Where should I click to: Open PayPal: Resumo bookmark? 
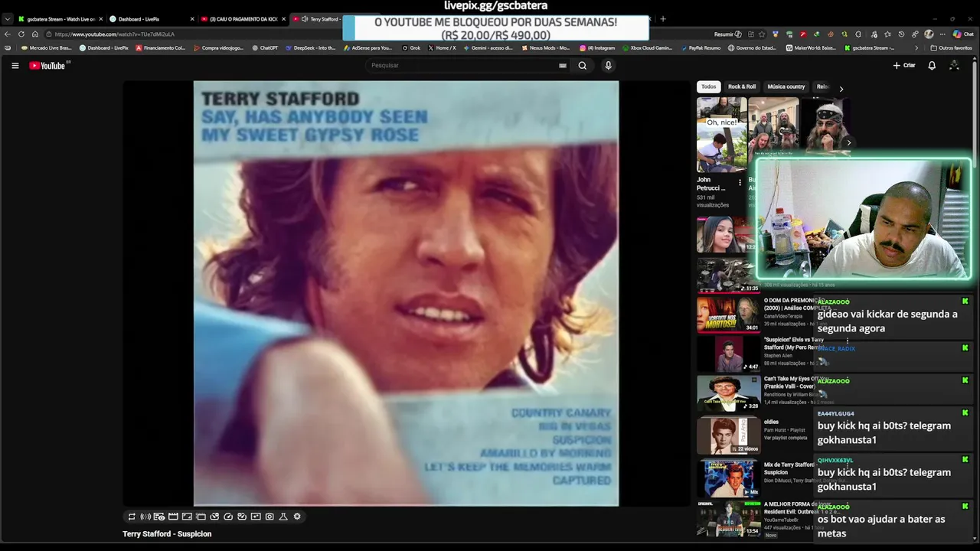pyautogui.click(x=701, y=48)
